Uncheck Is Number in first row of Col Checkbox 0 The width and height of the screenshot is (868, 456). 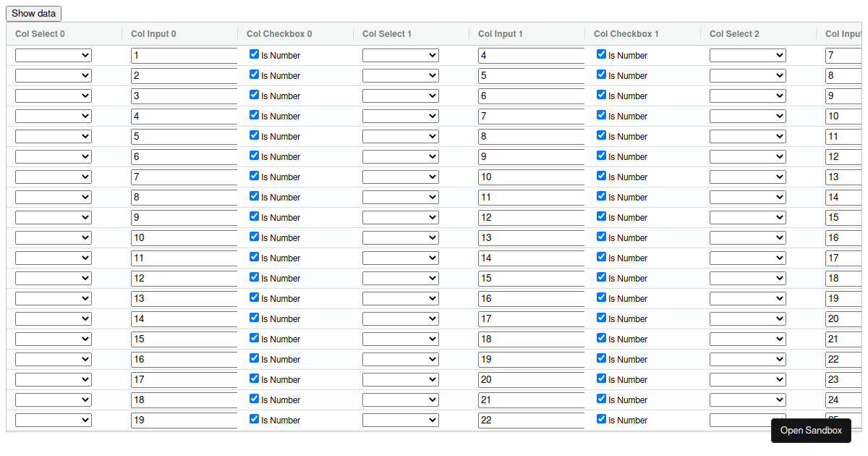coord(254,54)
